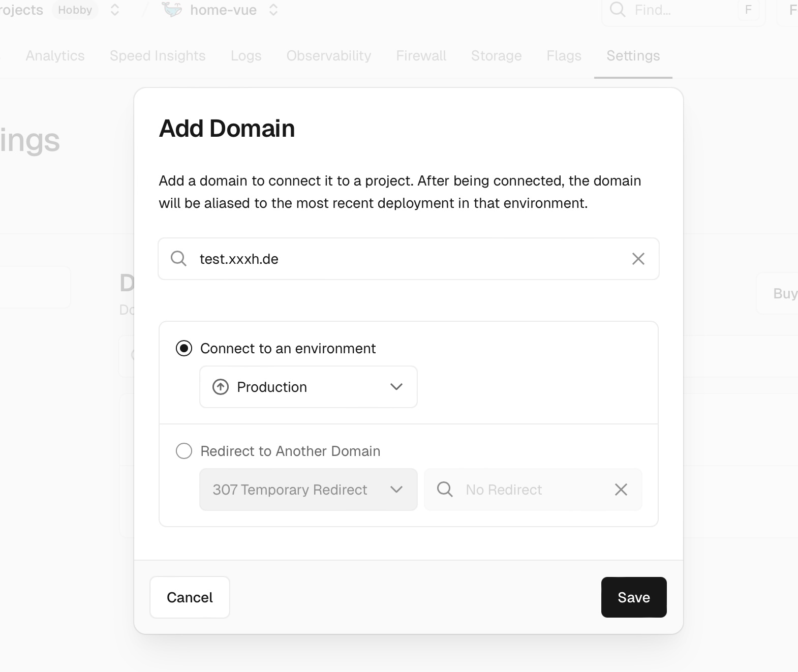The width and height of the screenshot is (798, 672).
Task: Click the Find search magnifier icon
Action: pyautogui.click(x=618, y=10)
